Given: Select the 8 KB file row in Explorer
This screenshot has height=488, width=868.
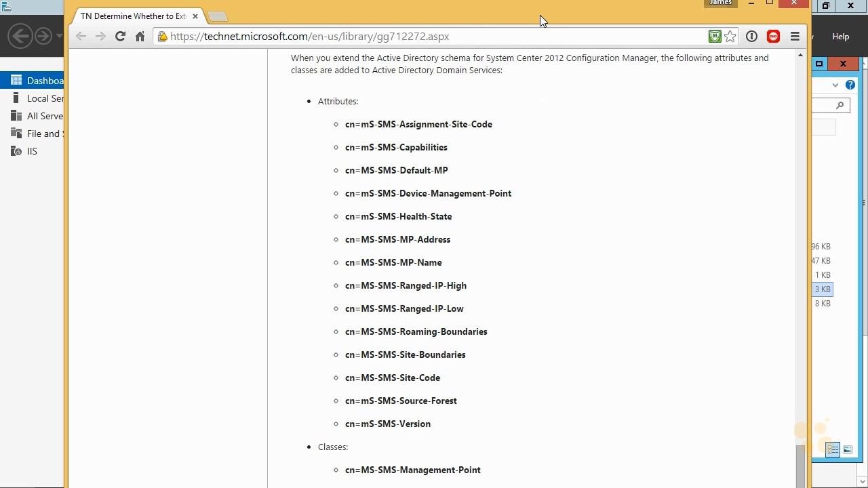Looking at the screenshot, I should [822, 304].
